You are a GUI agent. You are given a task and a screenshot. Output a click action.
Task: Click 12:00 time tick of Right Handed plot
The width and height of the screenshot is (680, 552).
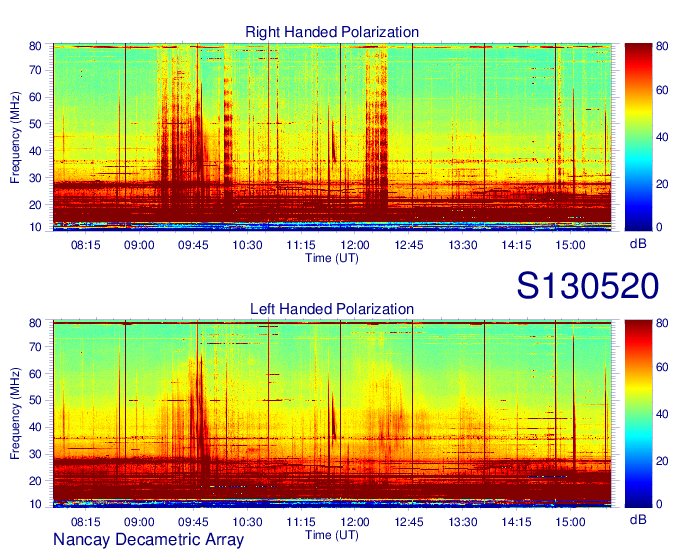355,245
